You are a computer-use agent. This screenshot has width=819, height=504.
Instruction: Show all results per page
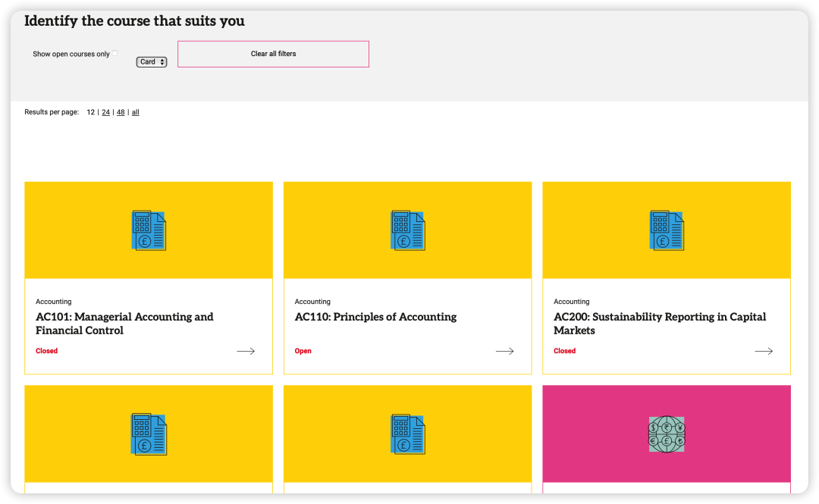(135, 112)
